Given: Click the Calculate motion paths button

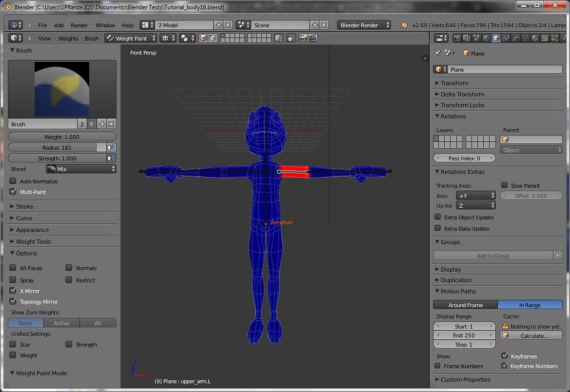Looking at the screenshot, I should click(531, 336).
